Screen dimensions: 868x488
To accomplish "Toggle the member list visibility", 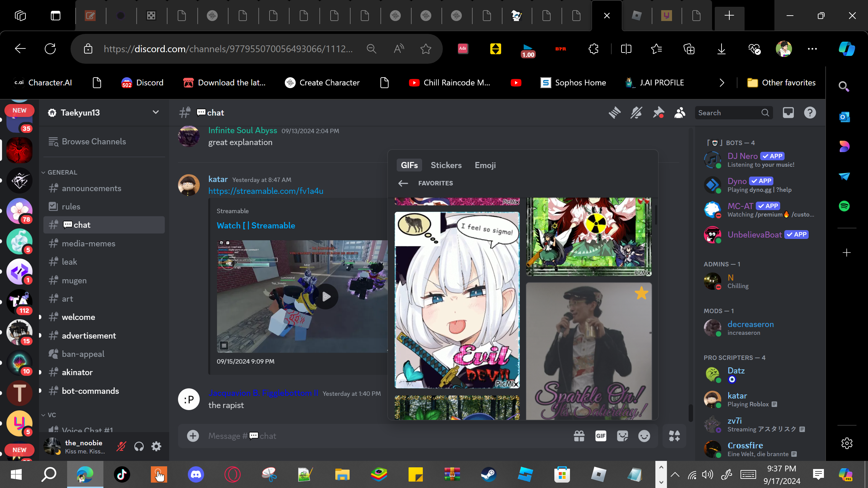I will pyautogui.click(x=680, y=113).
